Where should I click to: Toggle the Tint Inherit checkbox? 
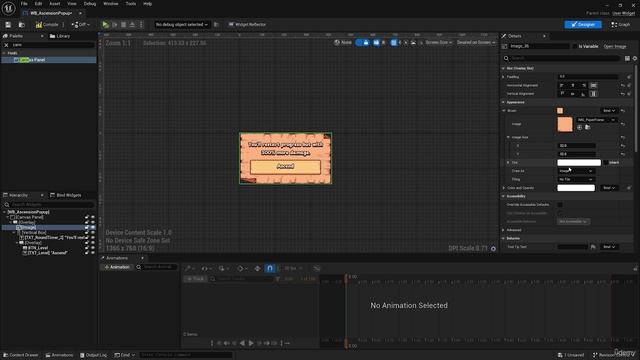(x=606, y=163)
